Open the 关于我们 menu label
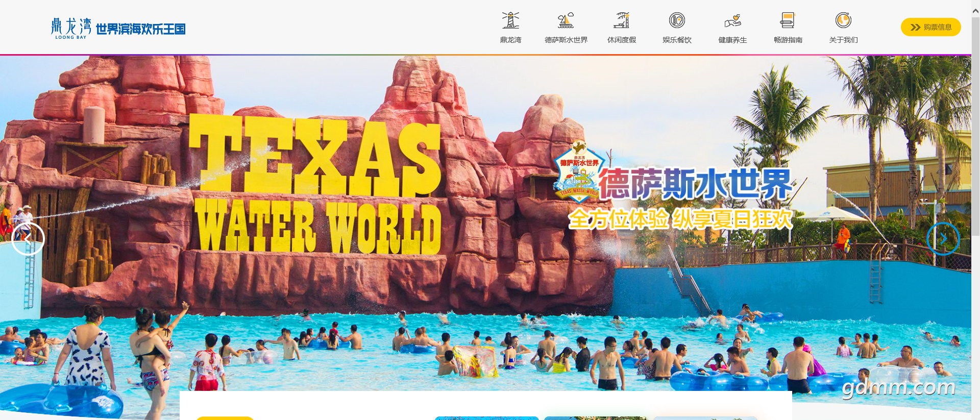The width and height of the screenshot is (980, 420). [x=843, y=40]
